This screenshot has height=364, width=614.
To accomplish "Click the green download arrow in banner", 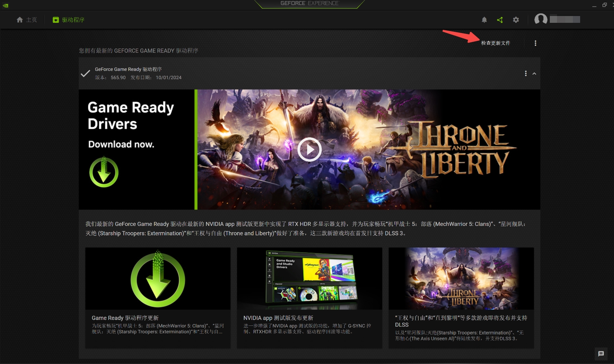I will click(x=104, y=172).
